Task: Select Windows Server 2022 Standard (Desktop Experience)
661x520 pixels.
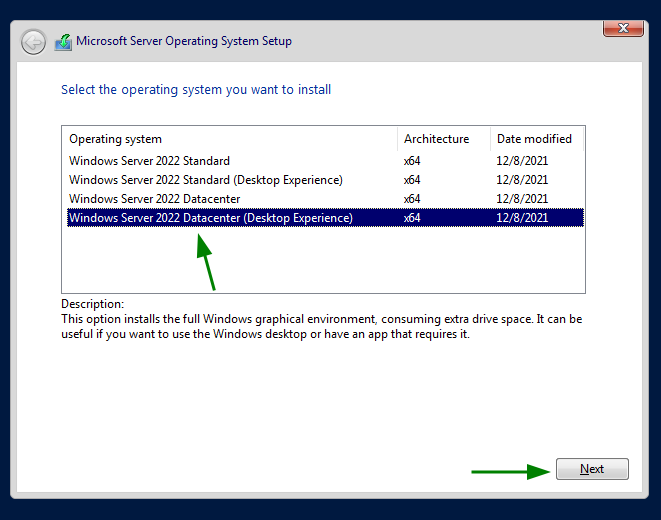Action: pyautogui.click(x=325, y=180)
